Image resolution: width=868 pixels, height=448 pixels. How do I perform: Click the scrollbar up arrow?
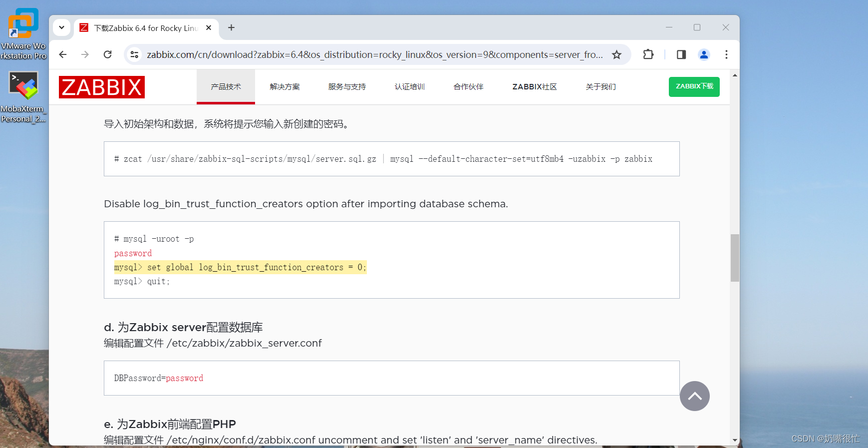tap(735, 75)
